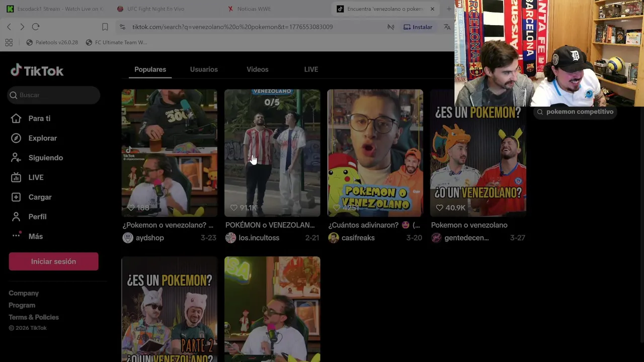Click 'Pokemon o venezolano' gentedecen title
644x362 pixels.
tap(469, 225)
